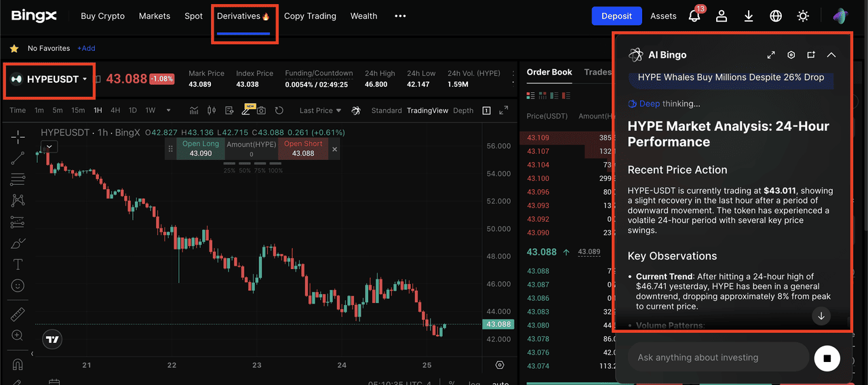This screenshot has height=385, width=868.
Task: Open the notifications bell
Action: [x=694, y=16]
